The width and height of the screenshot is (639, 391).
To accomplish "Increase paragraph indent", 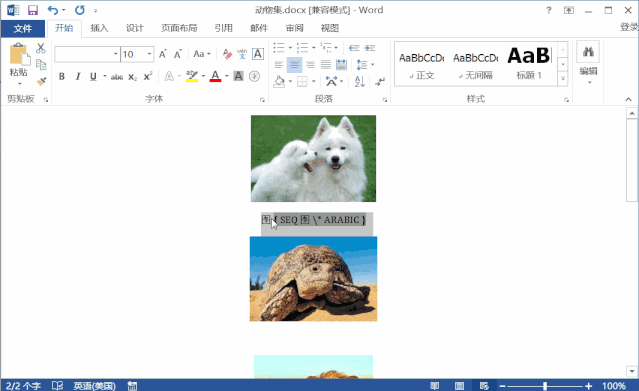I will (x=370, y=48).
